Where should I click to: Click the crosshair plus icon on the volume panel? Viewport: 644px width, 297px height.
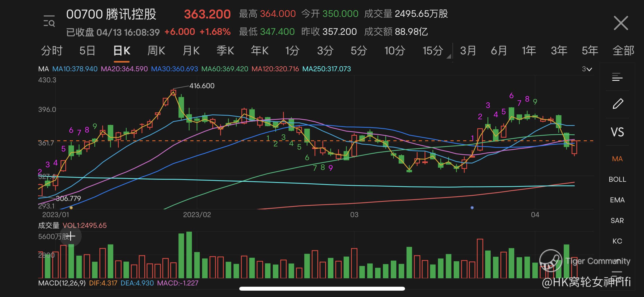click(71, 236)
